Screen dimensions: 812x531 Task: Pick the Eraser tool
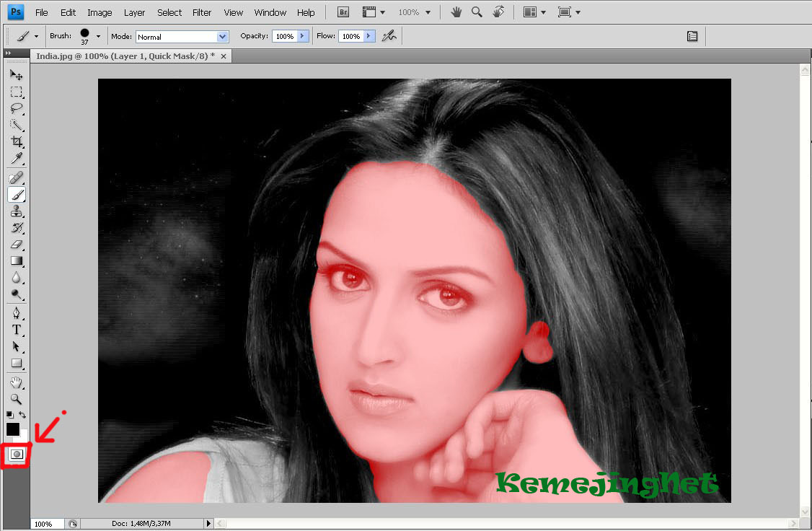point(17,245)
